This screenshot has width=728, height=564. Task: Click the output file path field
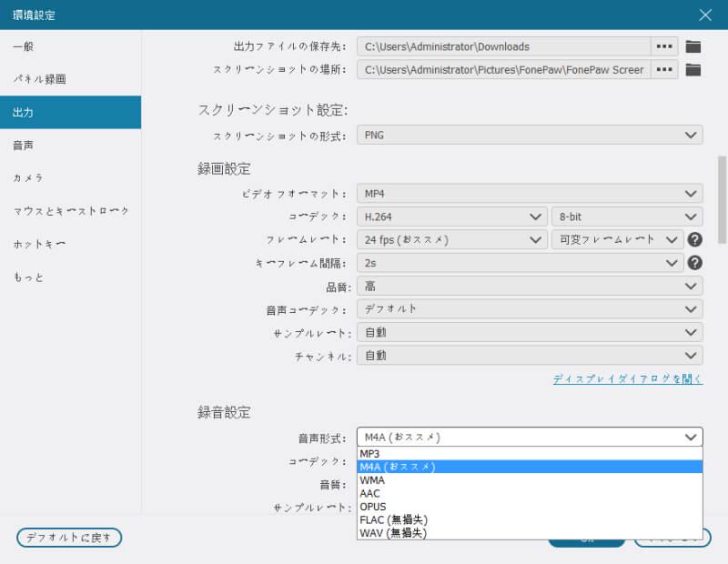pyautogui.click(x=504, y=46)
